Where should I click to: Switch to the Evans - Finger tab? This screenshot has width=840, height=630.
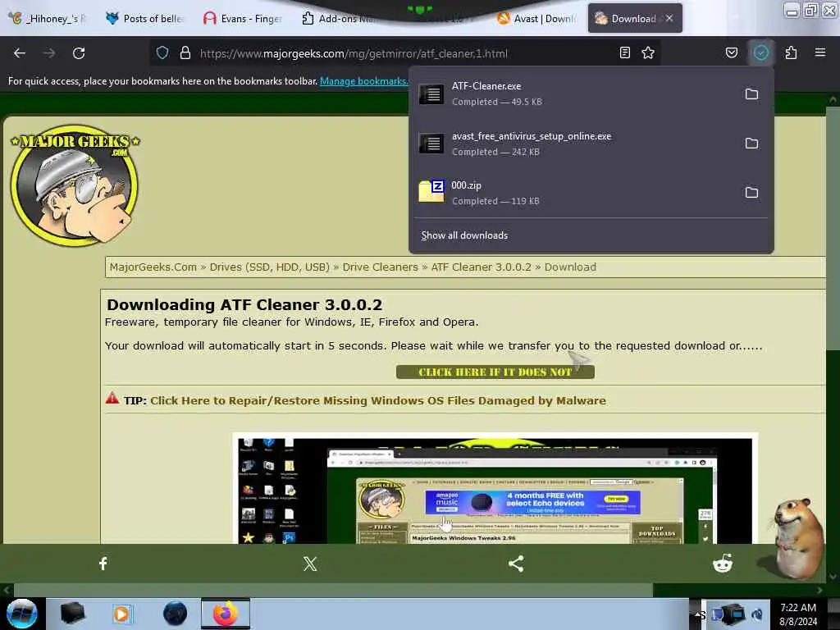pos(242,18)
